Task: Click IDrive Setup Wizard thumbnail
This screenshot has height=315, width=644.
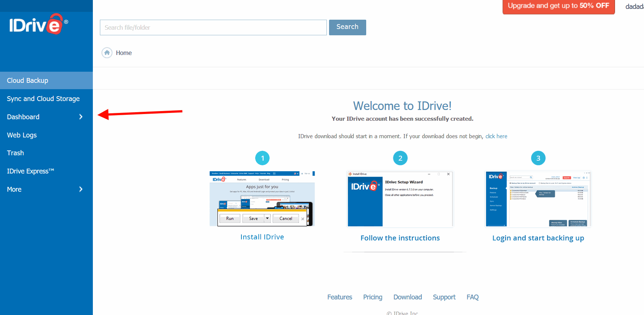Action: 400,199
